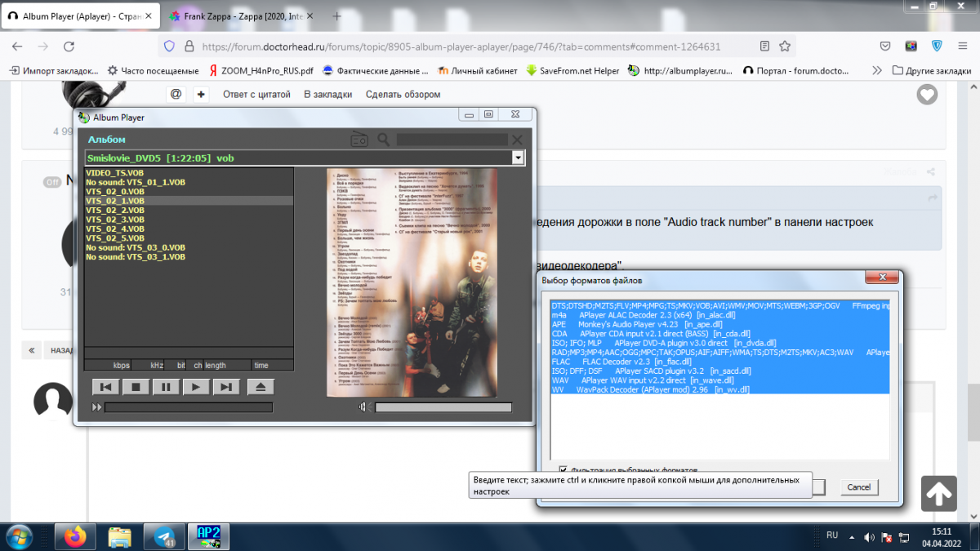The image size is (980, 551).
Task: Click the bookmark star icon in address bar
Action: (x=785, y=46)
